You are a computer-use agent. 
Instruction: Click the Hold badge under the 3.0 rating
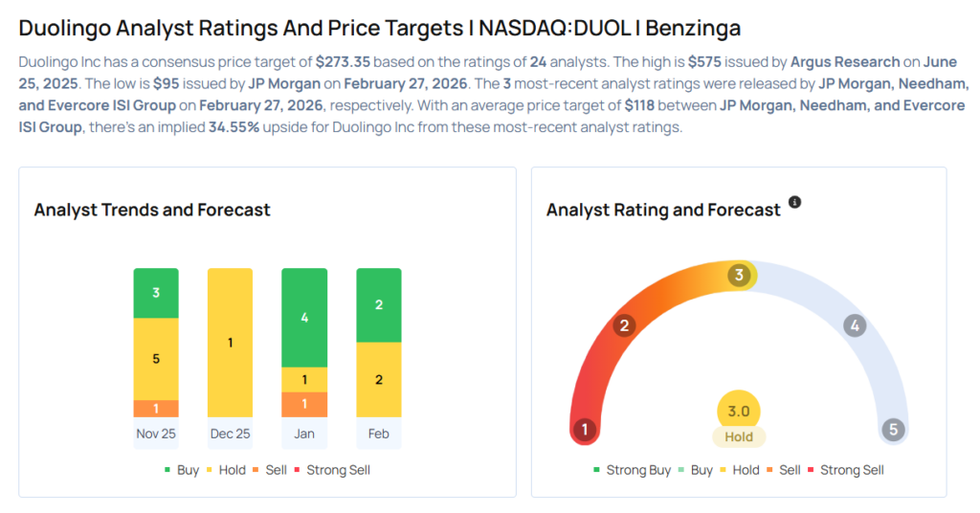pyautogui.click(x=738, y=436)
